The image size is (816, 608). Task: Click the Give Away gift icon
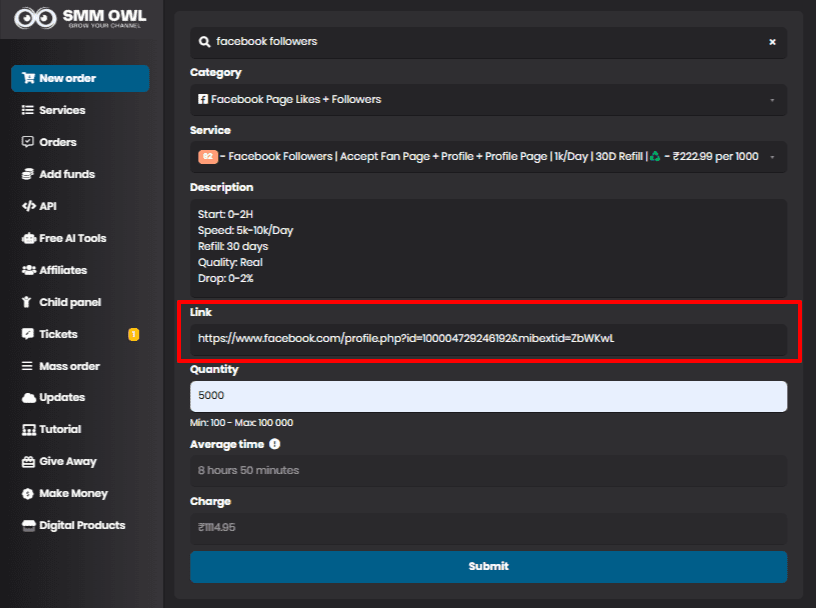point(28,462)
